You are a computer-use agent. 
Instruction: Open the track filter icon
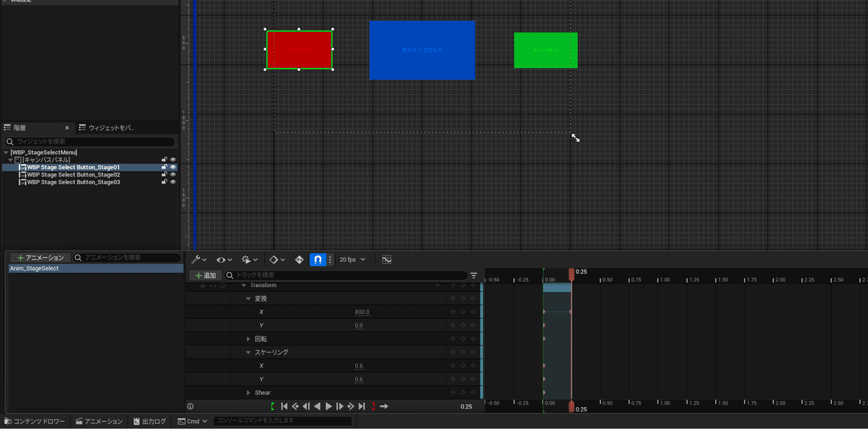[x=474, y=276]
